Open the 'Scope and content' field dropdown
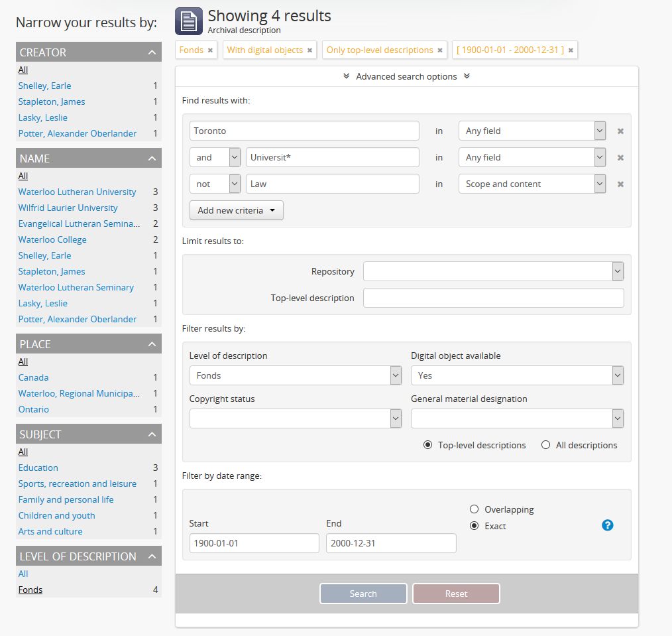This screenshot has width=672, height=636. click(x=532, y=184)
